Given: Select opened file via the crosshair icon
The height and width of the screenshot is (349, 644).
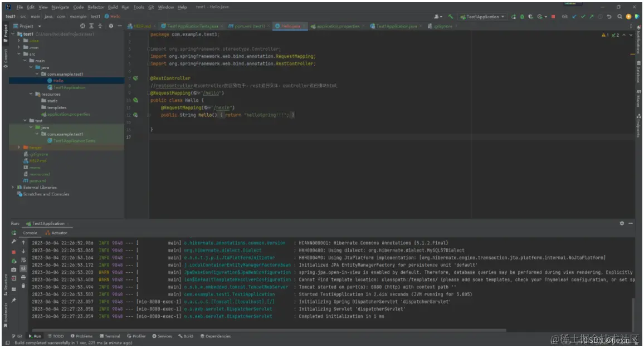Looking at the screenshot, I should [x=82, y=26].
